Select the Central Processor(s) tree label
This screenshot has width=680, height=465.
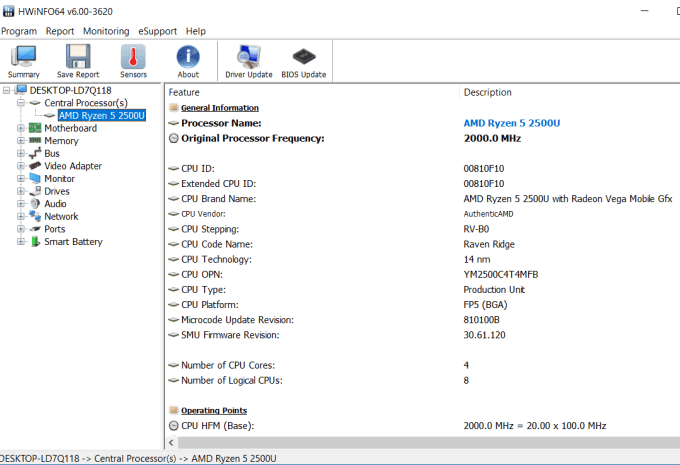pyautogui.click(x=86, y=103)
